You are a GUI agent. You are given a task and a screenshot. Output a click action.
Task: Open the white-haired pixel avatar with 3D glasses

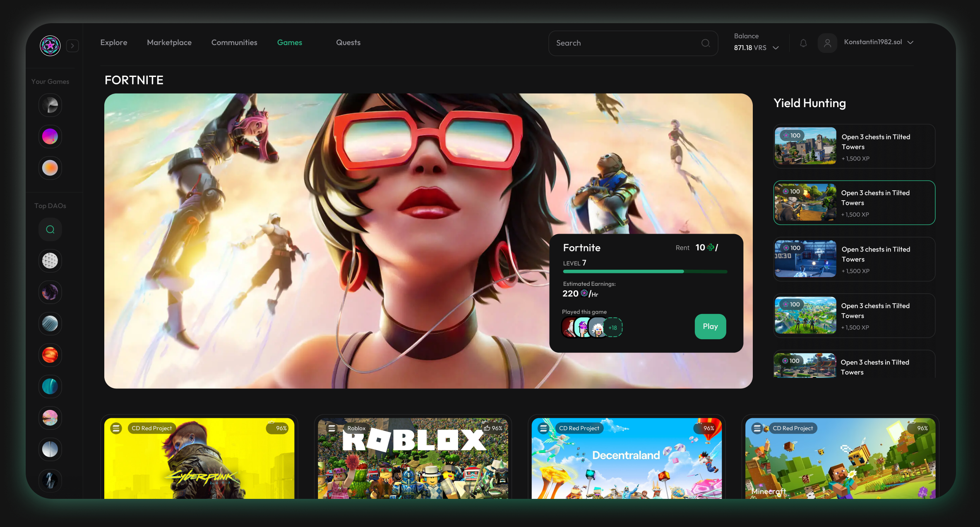click(597, 328)
